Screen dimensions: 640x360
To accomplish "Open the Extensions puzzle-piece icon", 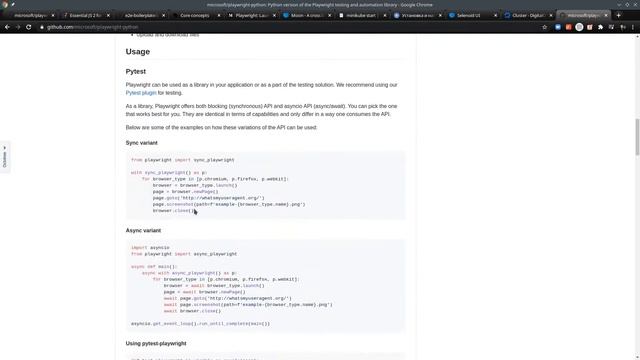I will [x=600, y=27].
